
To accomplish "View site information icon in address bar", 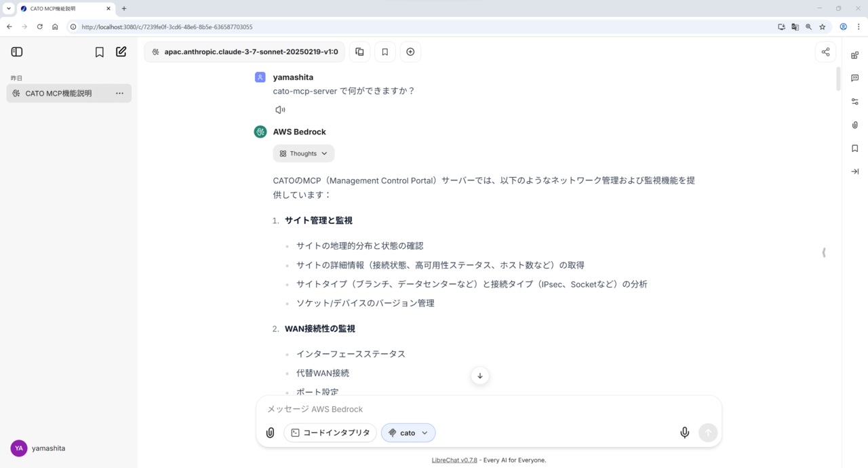I will (73, 27).
